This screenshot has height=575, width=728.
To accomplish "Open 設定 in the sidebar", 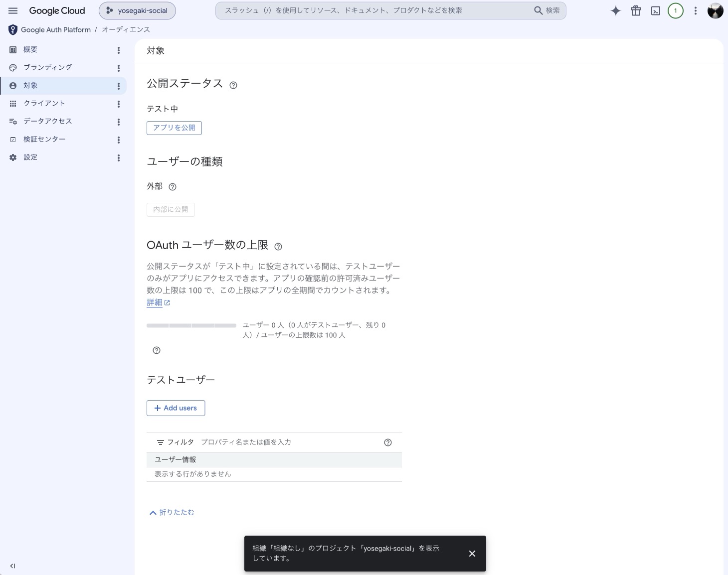I will pos(30,157).
